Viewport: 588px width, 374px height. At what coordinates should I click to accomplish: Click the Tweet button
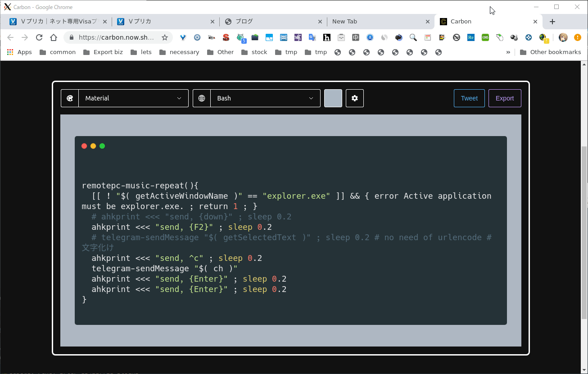tap(469, 98)
